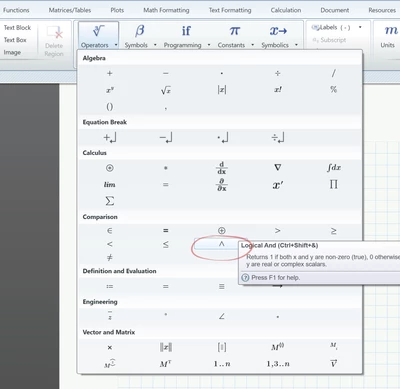Insert the matrix transpose M^T operator
The image size is (400, 389).
(166, 364)
